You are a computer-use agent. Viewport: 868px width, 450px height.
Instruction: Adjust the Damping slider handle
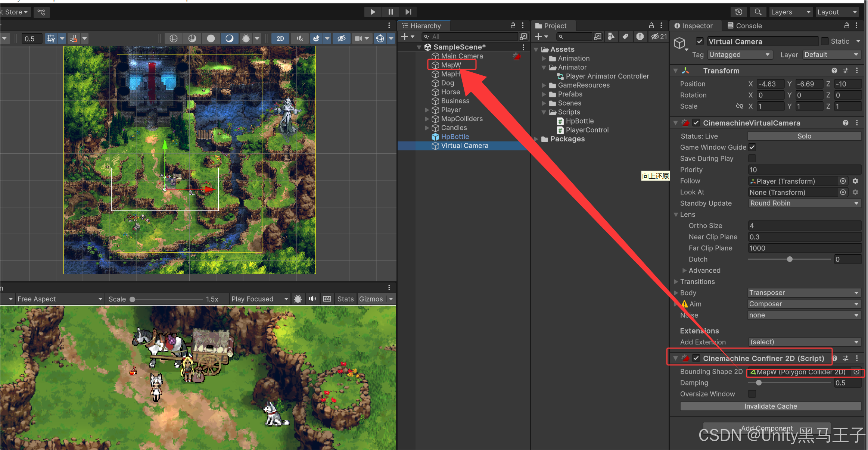tap(759, 383)
